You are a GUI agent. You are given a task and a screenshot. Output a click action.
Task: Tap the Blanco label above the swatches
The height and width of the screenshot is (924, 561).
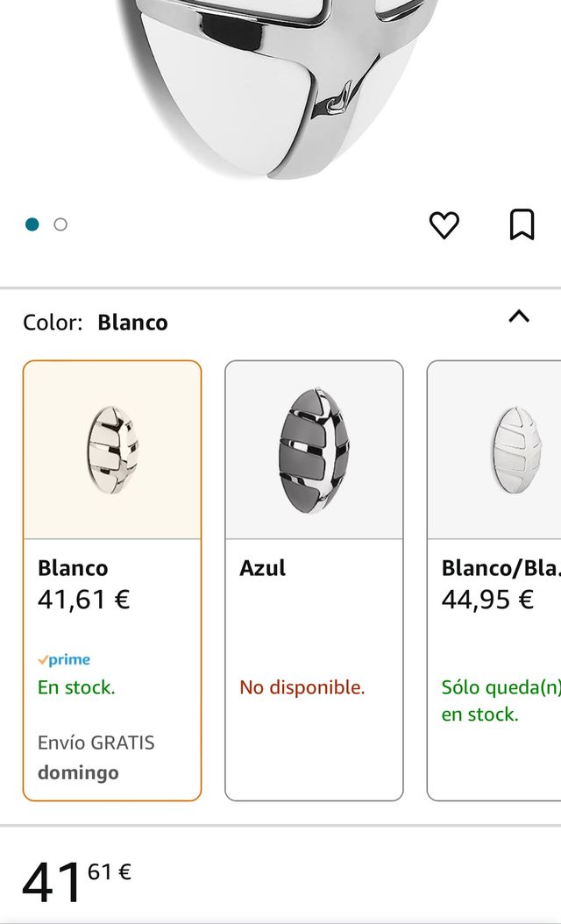(134, 322)
